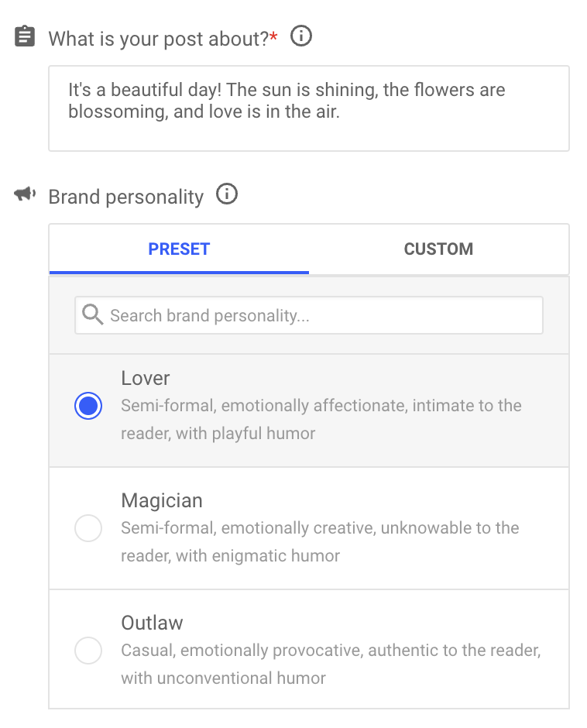Choose the Magician radio button
Image resolution: width=587 pixels, height=728 pixels.
coord(88,528)
